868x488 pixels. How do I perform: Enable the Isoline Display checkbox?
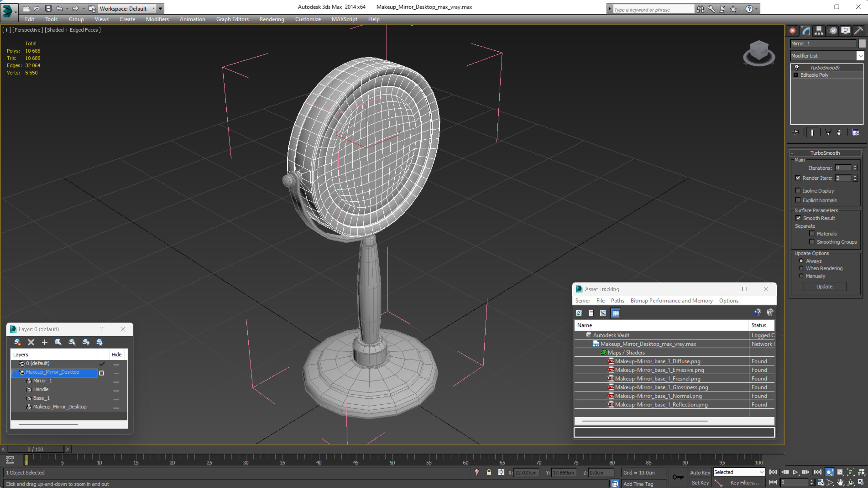coord(798,191)
